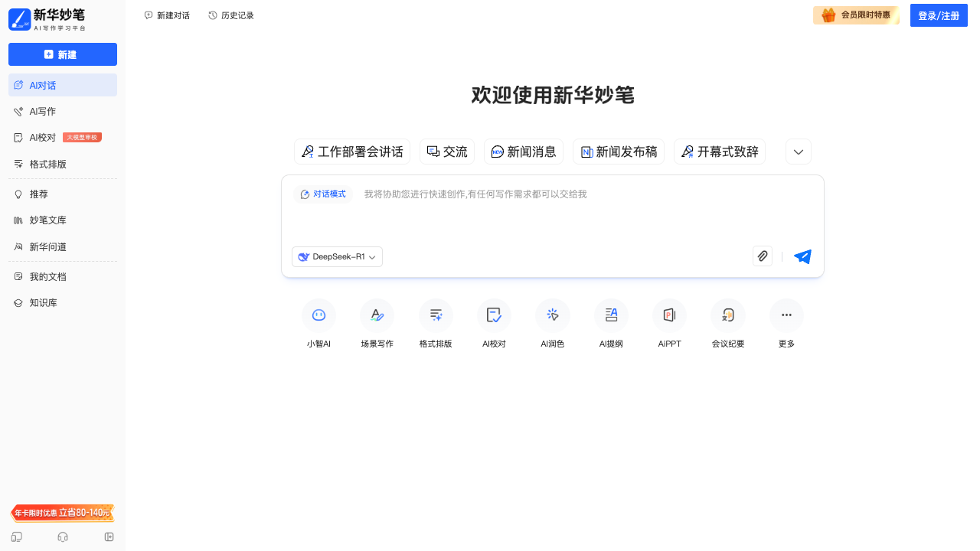Open 妙笔文库 from the sidebar
The width and height of the screenshot is (980, 551).
pyautogui.click(x=48, y=220)
